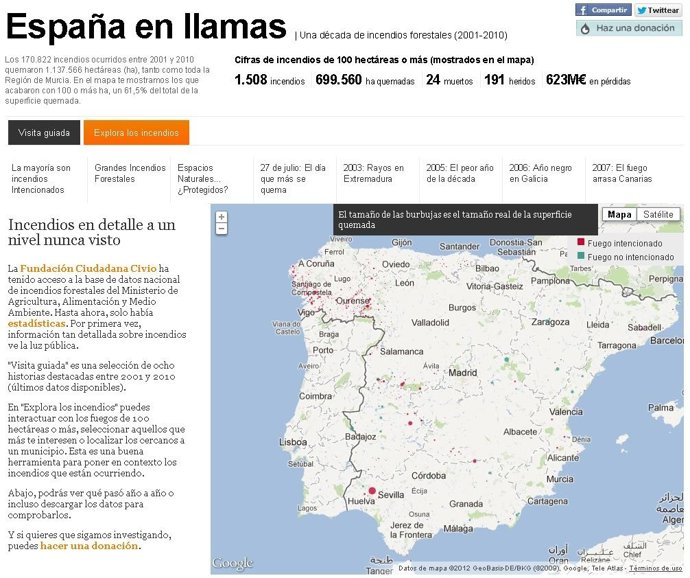Switch to Explora los incendios tab
Screen dimensions: 690x578
(136, 133)
